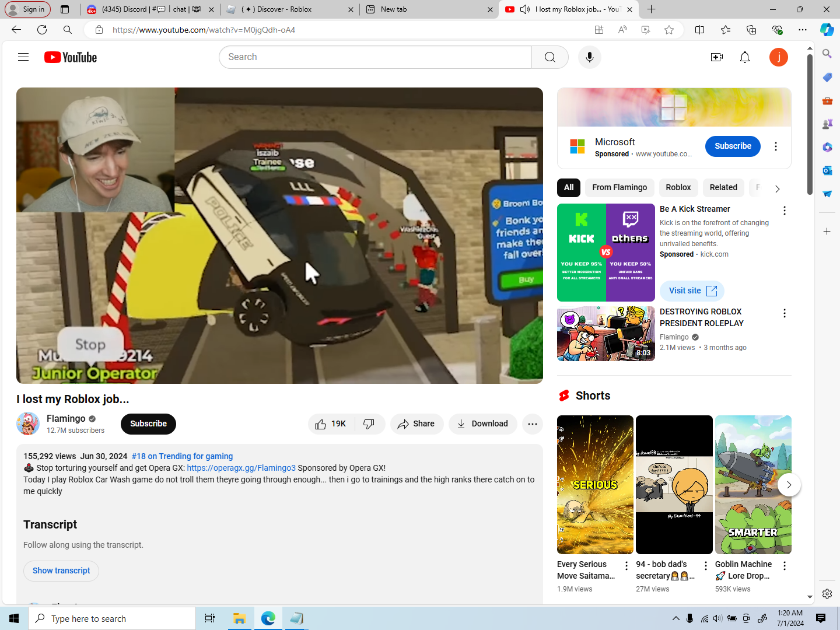
Task: Select the From Flamingo filter chip
Action: (x=619, y=187)
